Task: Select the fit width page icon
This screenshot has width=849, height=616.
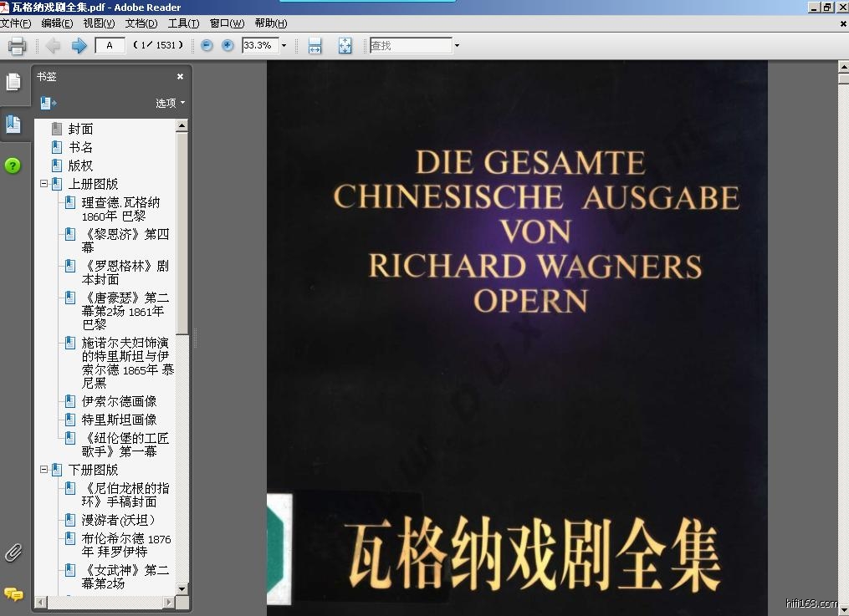Action: 315,46
